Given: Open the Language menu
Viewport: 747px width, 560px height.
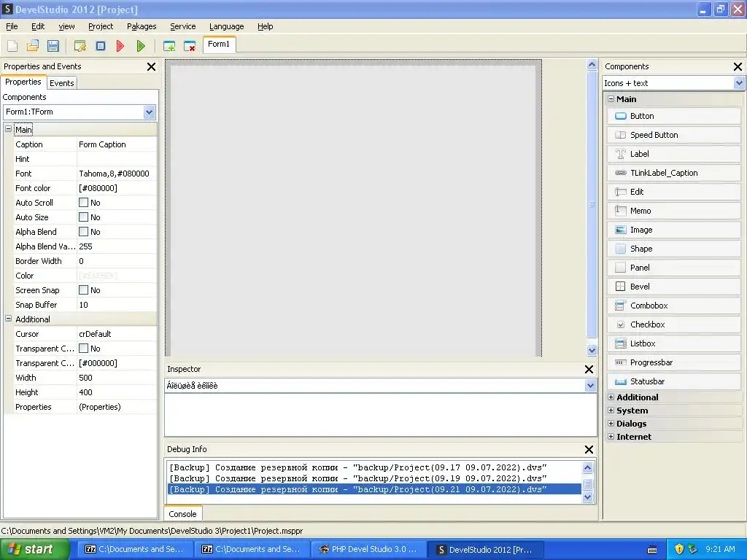Looking at the screenshot, I should [227, 27].
